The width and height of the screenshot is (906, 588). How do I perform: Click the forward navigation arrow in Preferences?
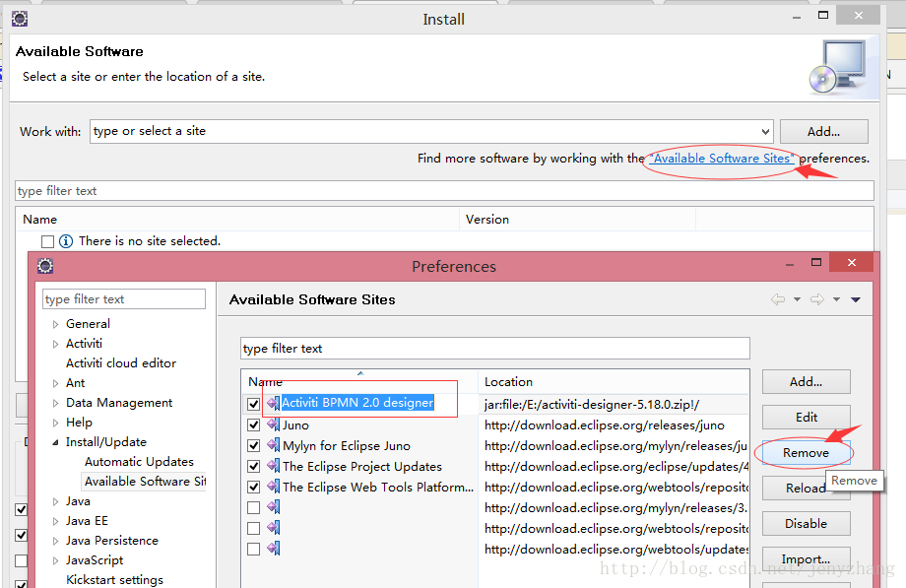817,299
